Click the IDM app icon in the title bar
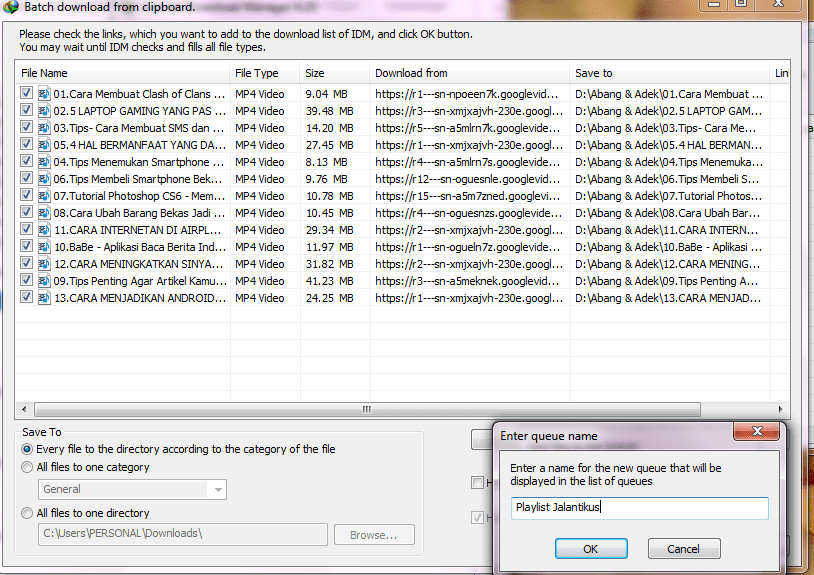 click(10, 7)
